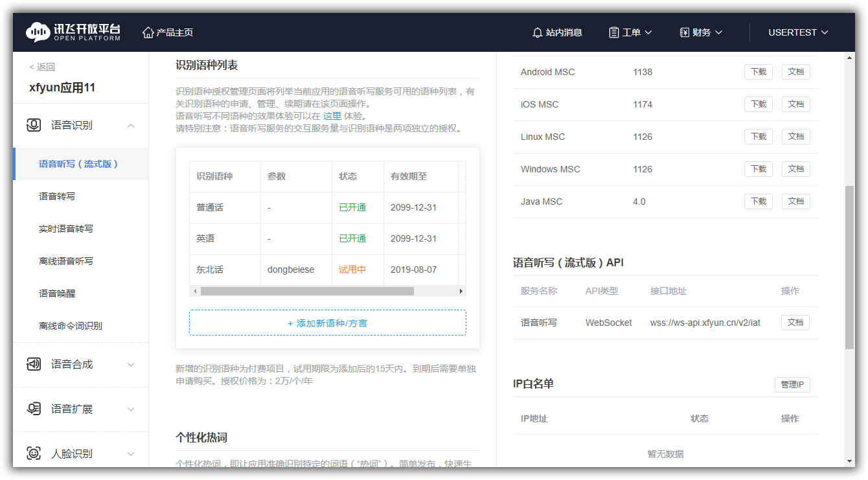The image size is (868, 480).
Task: Click the 语音扩展 sidebar icon
Action: (x=34, y=409)
